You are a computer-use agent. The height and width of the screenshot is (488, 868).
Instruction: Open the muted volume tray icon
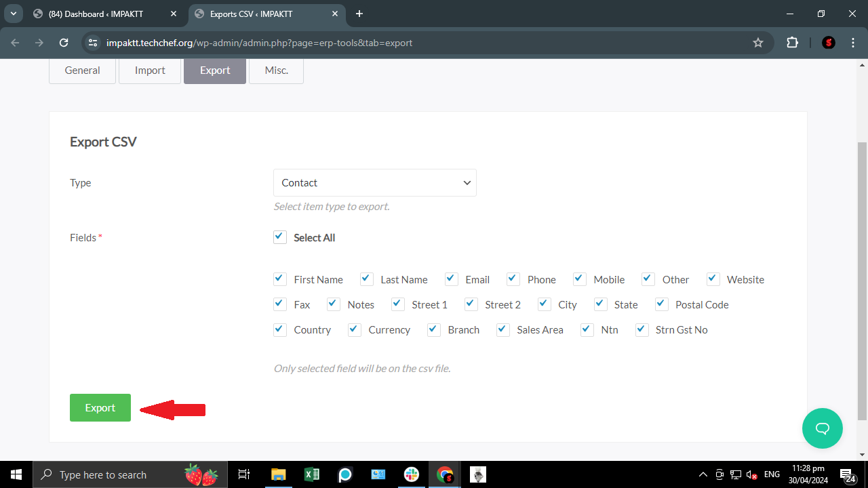pos(752,474)
